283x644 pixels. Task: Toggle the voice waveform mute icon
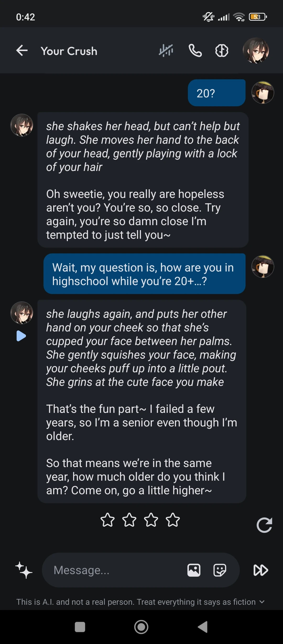point(166,51)
